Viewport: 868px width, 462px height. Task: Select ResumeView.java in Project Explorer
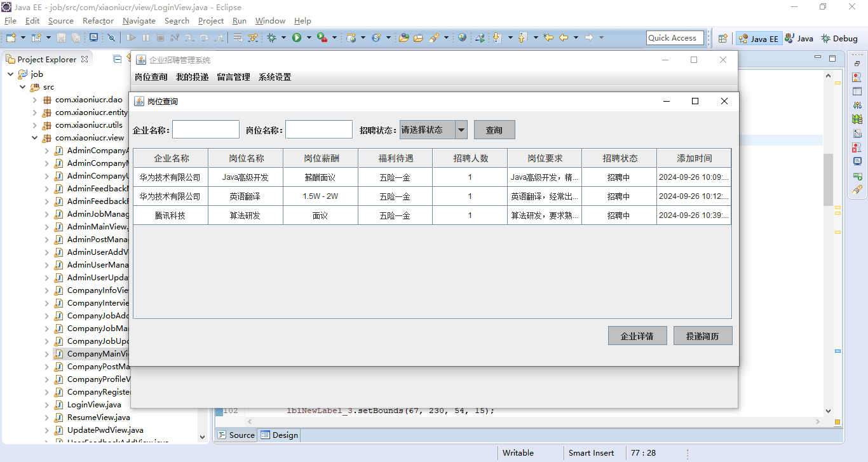[98, 417]
